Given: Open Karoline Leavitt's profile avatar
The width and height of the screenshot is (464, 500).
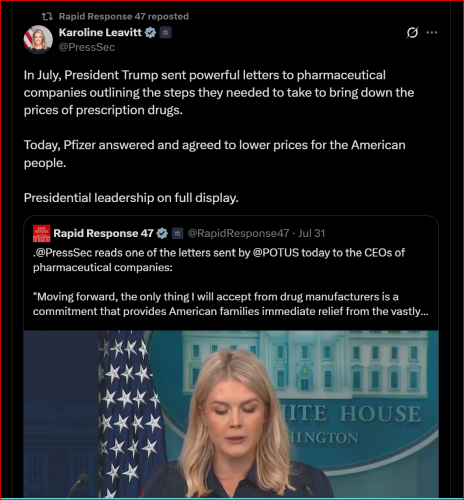Looking at the screenshot, I should [x=38, y=39].
